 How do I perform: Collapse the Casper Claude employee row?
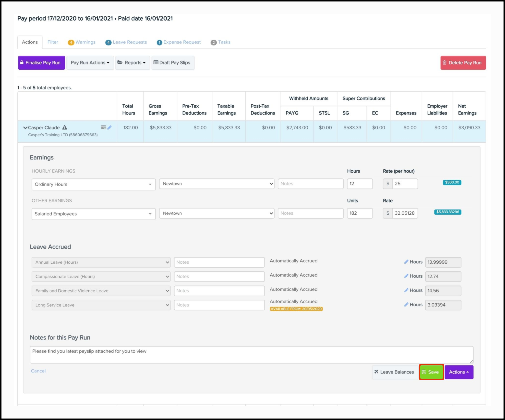point(25,128)
